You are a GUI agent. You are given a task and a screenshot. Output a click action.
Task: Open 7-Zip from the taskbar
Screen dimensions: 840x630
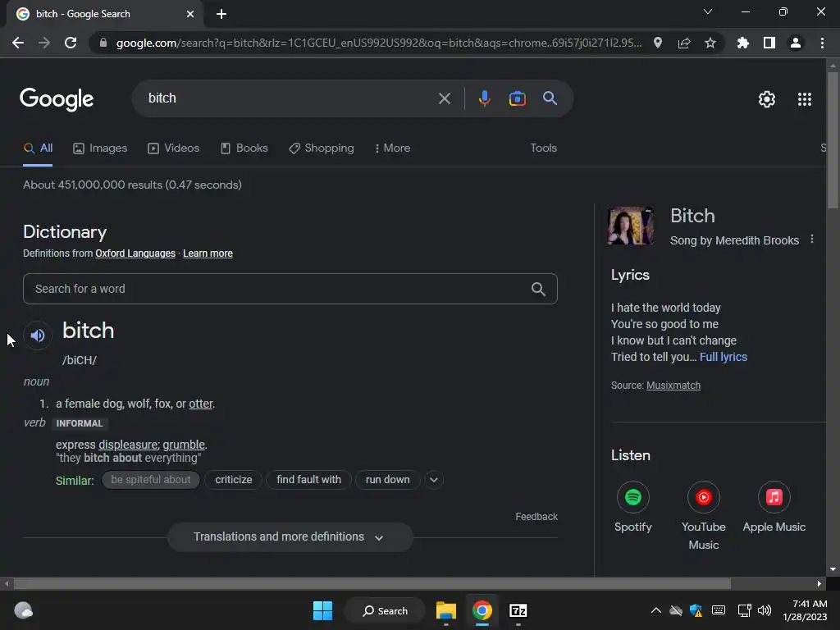coord(518,610)
